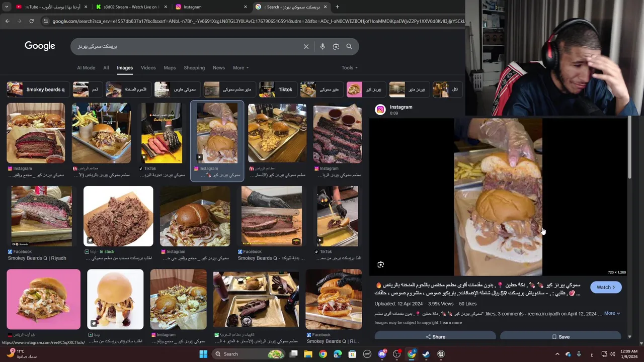Open the TikTok sliced brisket video thumbnail

coord(162,133)
